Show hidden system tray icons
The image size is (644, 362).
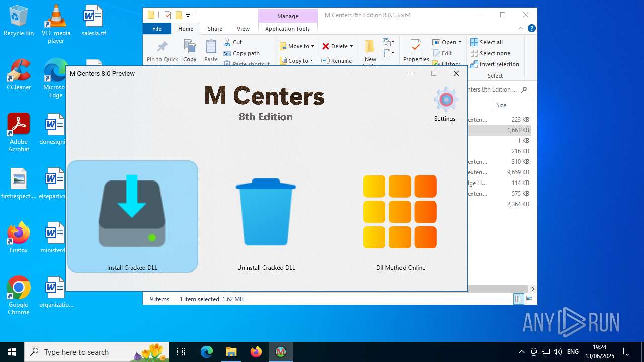[522, 352]
